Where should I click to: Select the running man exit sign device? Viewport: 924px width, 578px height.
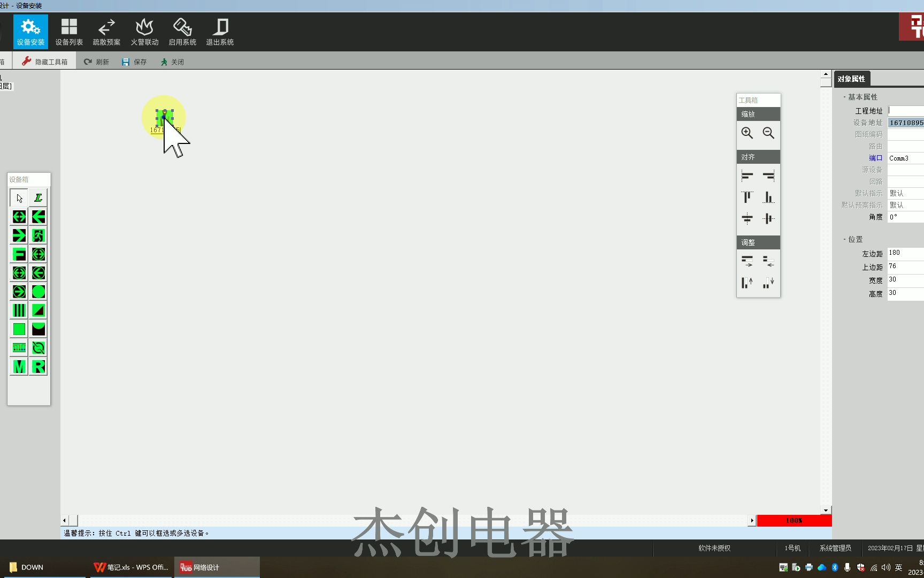click(x=38, y=235)
